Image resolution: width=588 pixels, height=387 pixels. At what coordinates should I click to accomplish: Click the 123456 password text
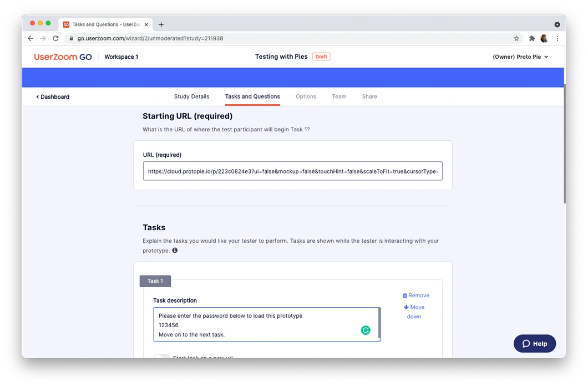click(x=169, y=325)
